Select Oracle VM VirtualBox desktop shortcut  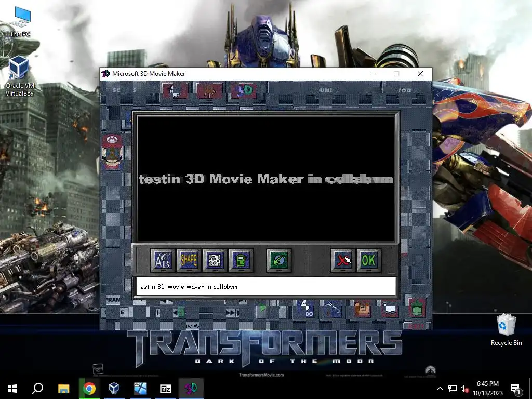click(x=19, y=76)
